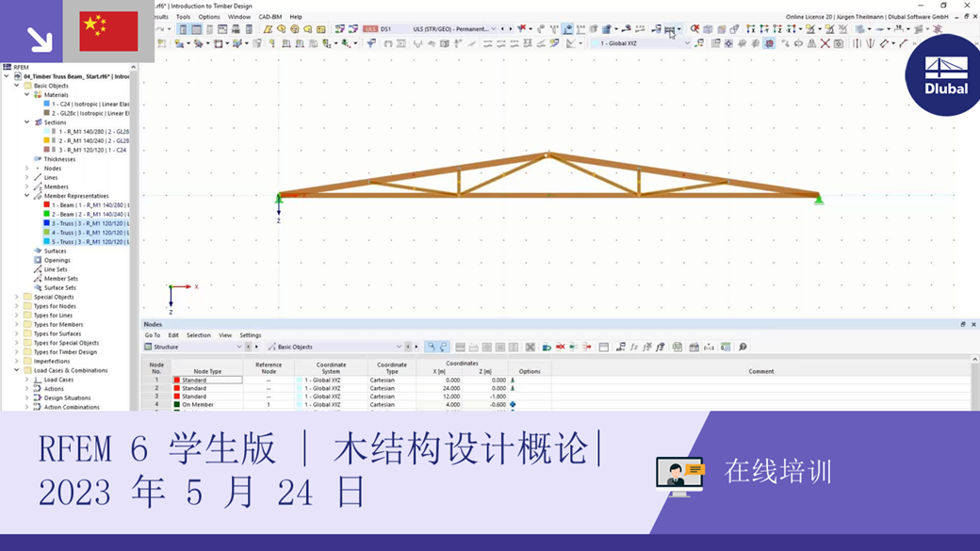Open Go To menu in Nodes panel

[x=153, y=335]
